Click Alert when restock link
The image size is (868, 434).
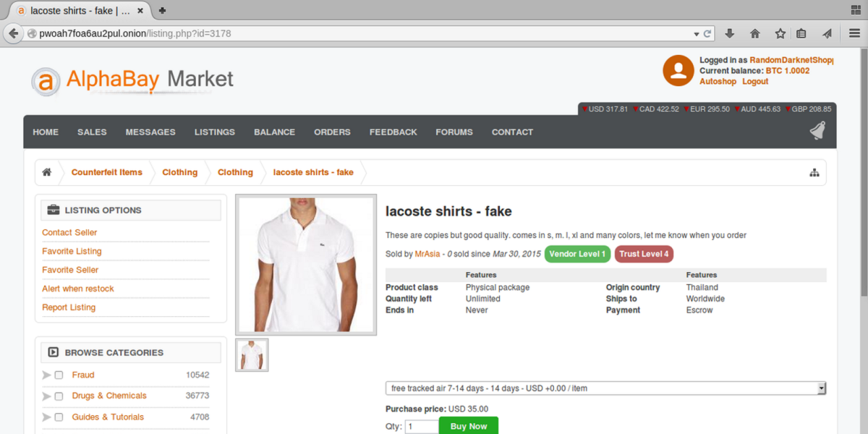point(78,289)
